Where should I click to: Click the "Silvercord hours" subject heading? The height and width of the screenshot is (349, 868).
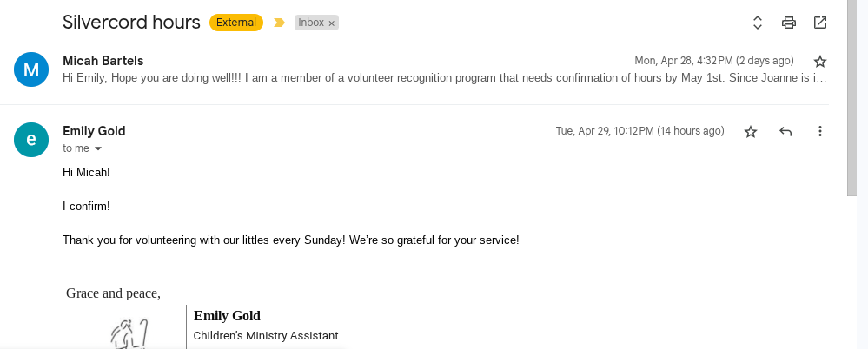click(x=131, y=23)
